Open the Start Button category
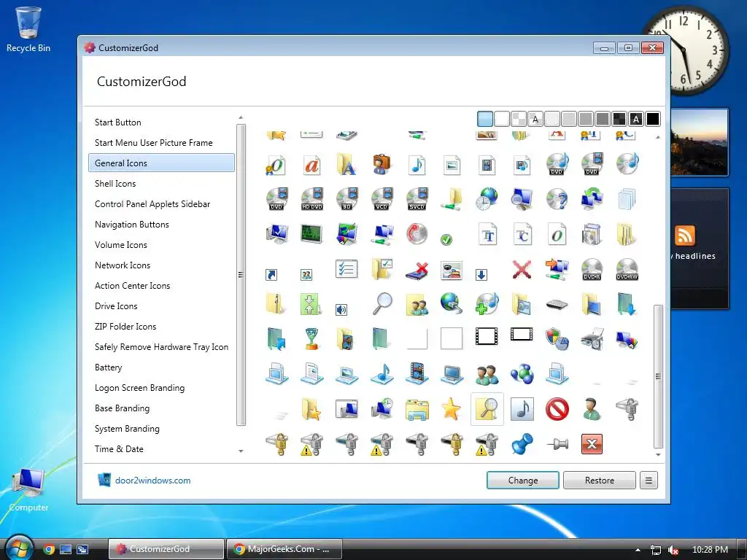Screen dimensions: 747x560 117,122
